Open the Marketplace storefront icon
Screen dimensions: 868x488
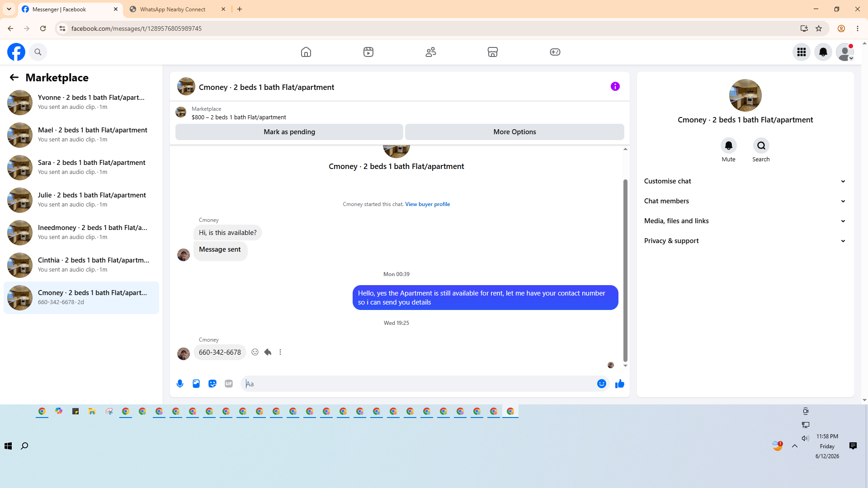coord(493,52)
